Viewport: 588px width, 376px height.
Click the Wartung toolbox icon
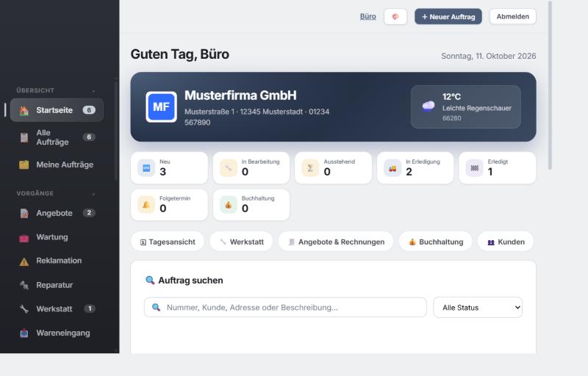click(24, 238)
